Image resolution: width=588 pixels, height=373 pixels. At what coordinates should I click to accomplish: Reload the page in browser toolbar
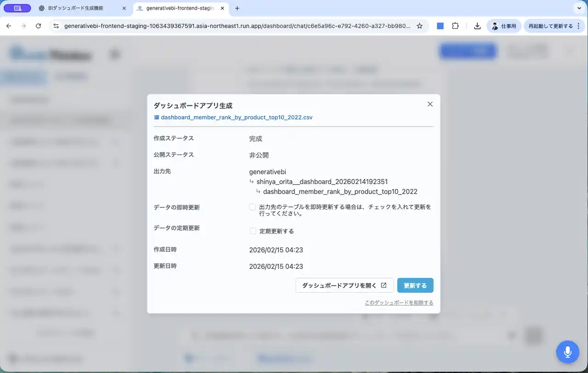coord(38,26)
